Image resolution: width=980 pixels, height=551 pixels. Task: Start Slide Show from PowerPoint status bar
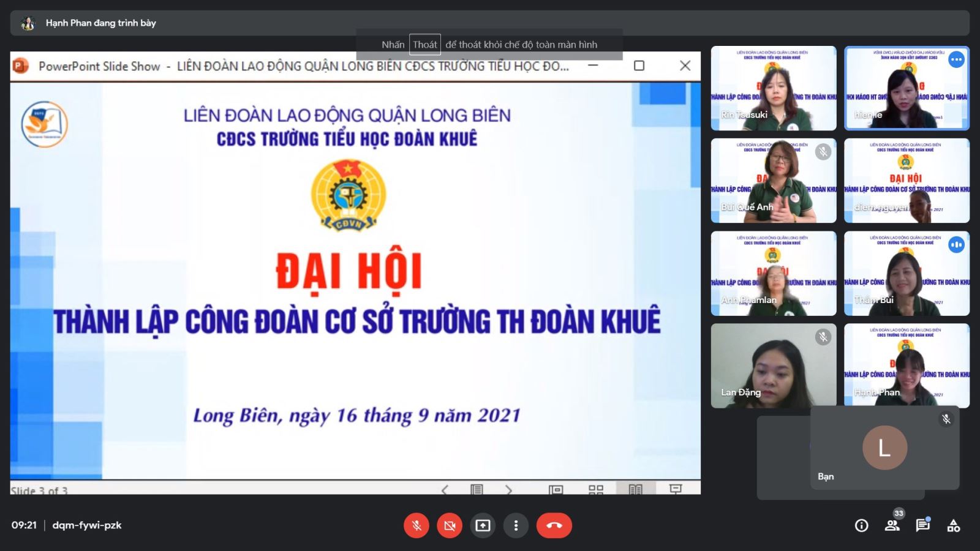tap(676, 489)
